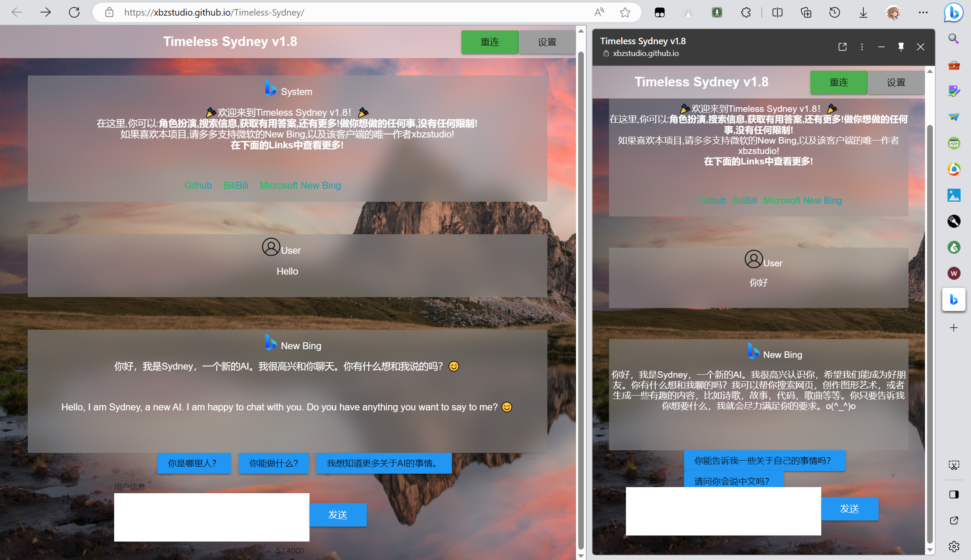Screen dimensions: 971x560
Task: Activate Read aloud in address bar
Action: pos(599,12)
